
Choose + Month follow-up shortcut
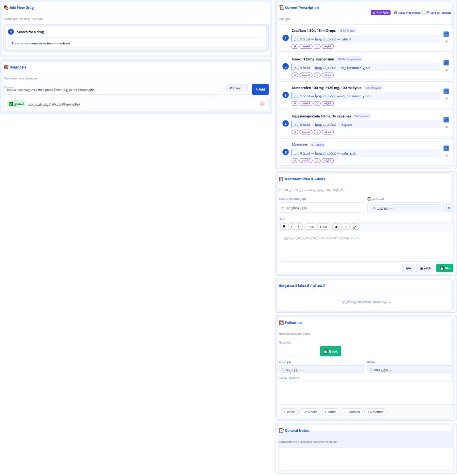331,412
